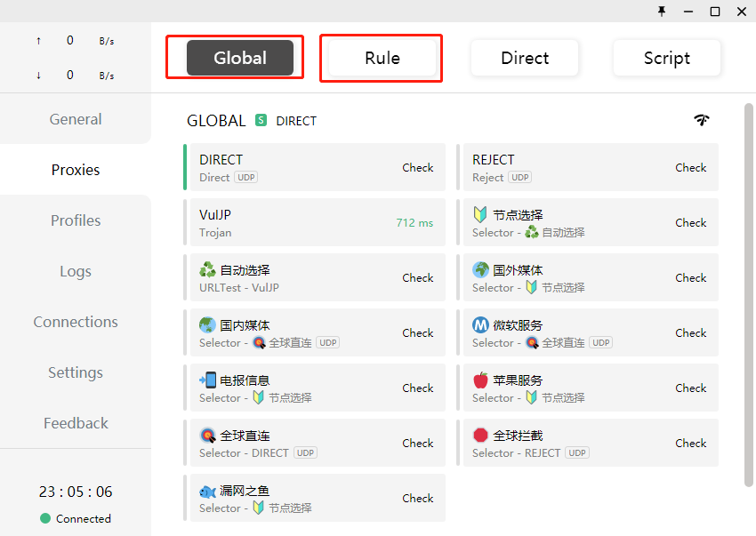The height and width of the screenshot is (536, 756).
Task: Click the blue M icon of 微软服务
Action: pos(480,324)
